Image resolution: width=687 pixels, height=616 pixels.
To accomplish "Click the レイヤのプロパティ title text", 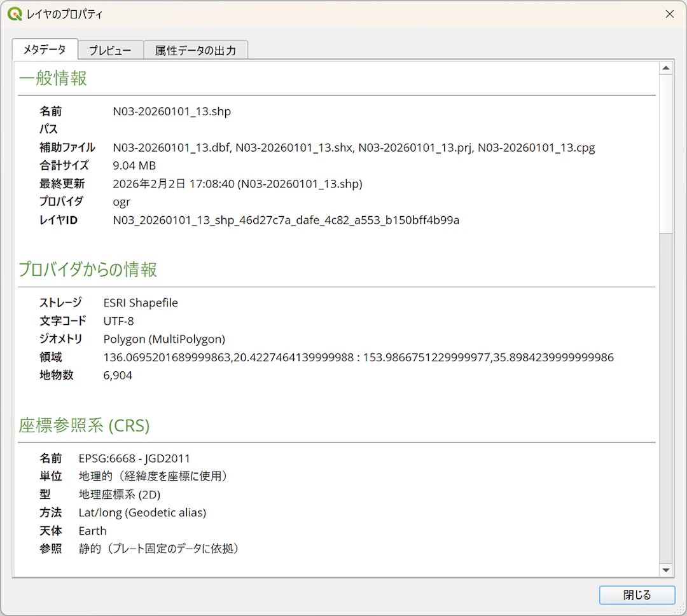I will click(64, 14).
